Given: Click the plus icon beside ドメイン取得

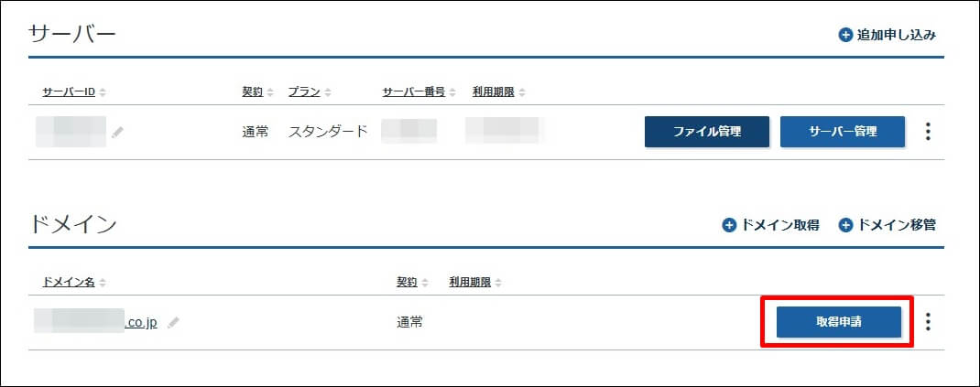Looking at the screenshot, I should [729, 225].
